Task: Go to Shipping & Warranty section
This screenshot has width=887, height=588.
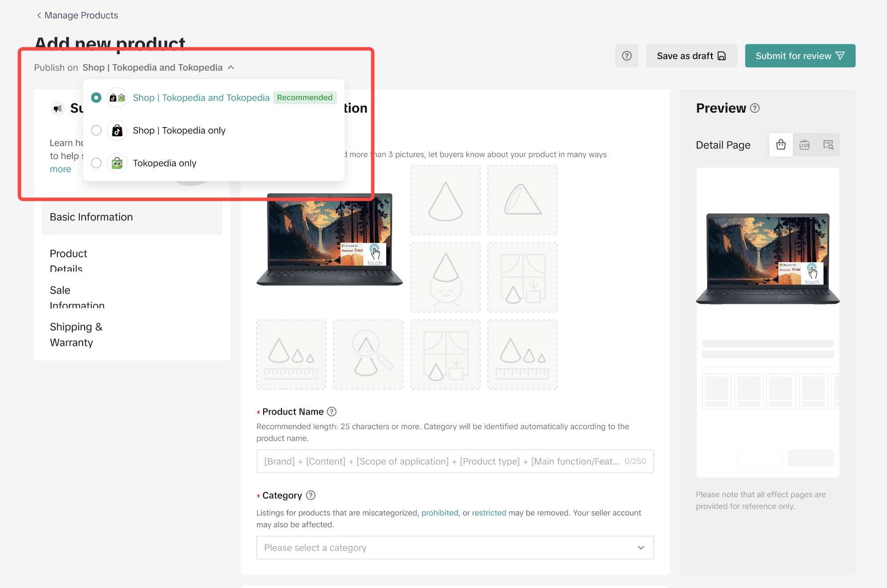Action: click(x=76, y=334)
